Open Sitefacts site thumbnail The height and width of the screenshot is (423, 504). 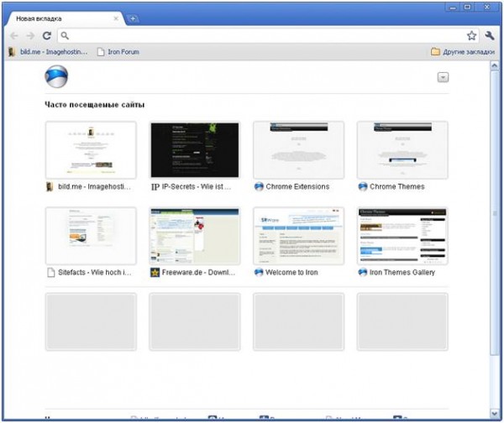pos(91,236)
